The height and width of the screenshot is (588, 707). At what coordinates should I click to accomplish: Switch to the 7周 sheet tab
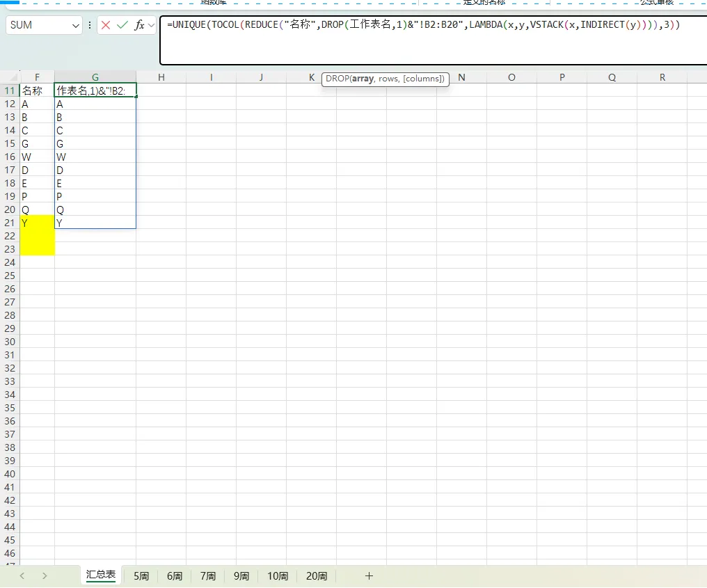coord(208,576)
